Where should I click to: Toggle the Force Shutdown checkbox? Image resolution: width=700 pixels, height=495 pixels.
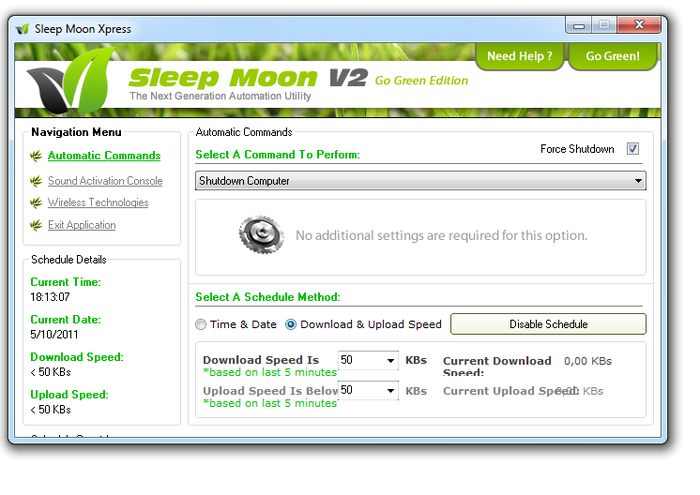click(x=633, y=149)
